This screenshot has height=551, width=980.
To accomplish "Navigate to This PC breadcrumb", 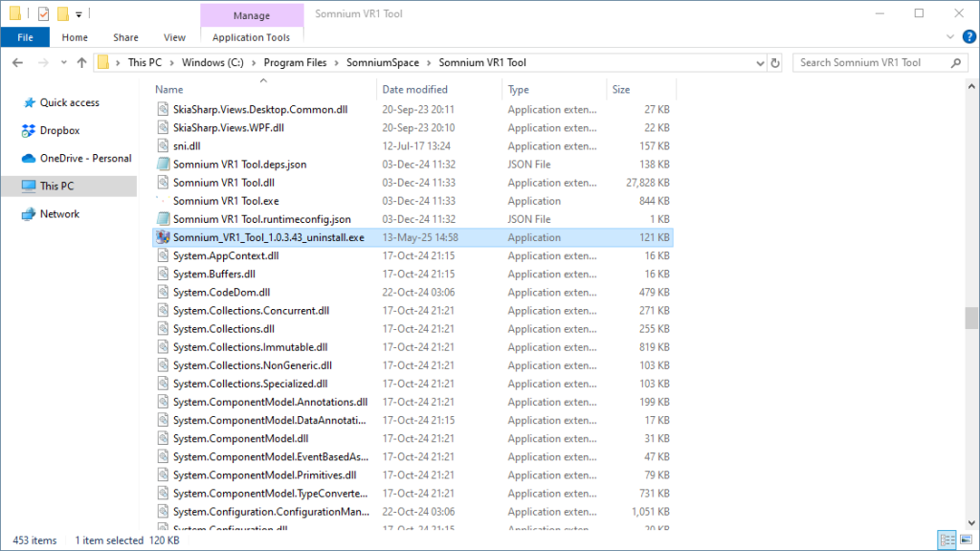I will pyautogui.click(x=145, y=62).
